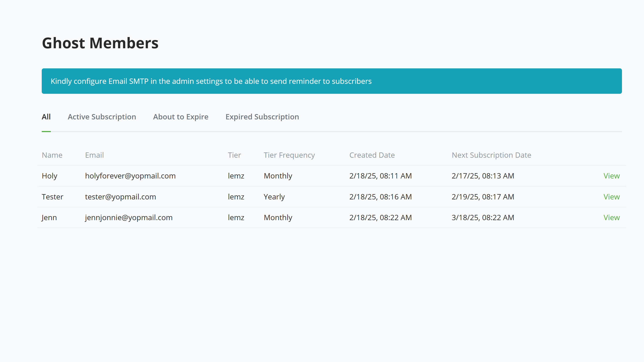Sort by the Created Date column
This screenshot has width=644, height=362.
coord(372,155)
